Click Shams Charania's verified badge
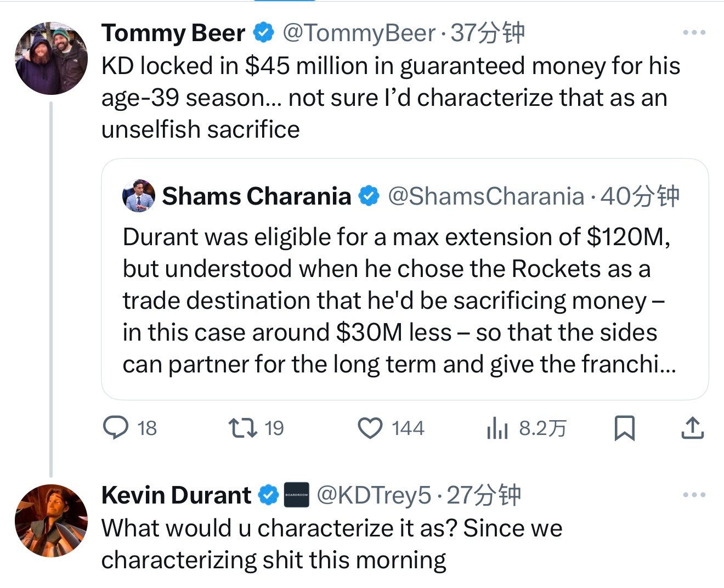 pos(369,196)
